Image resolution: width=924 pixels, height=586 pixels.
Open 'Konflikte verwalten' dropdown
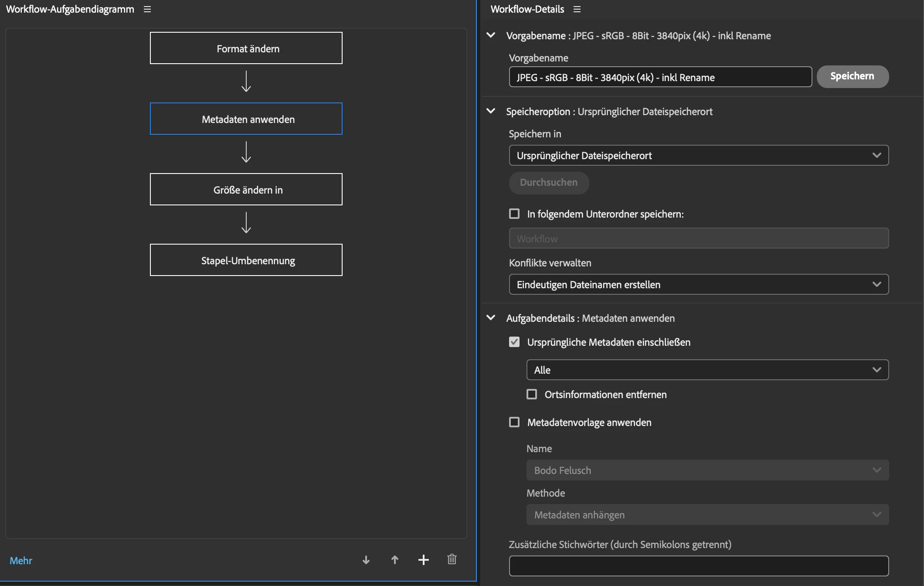(x=699, y=284)
